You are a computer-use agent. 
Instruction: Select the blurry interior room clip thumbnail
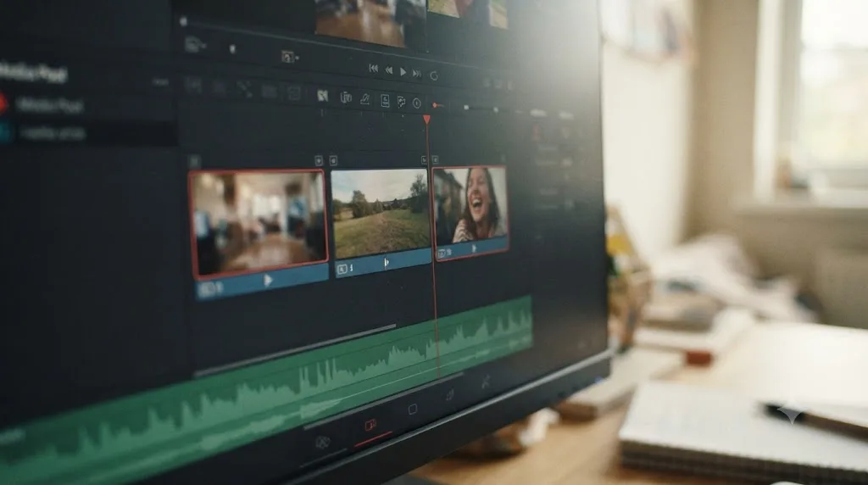[259, 222]
